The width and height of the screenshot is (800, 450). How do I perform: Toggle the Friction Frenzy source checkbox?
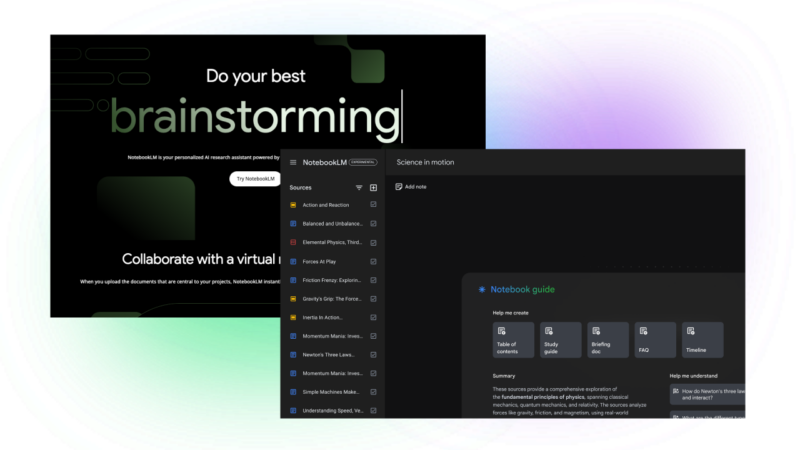point(373,280)
